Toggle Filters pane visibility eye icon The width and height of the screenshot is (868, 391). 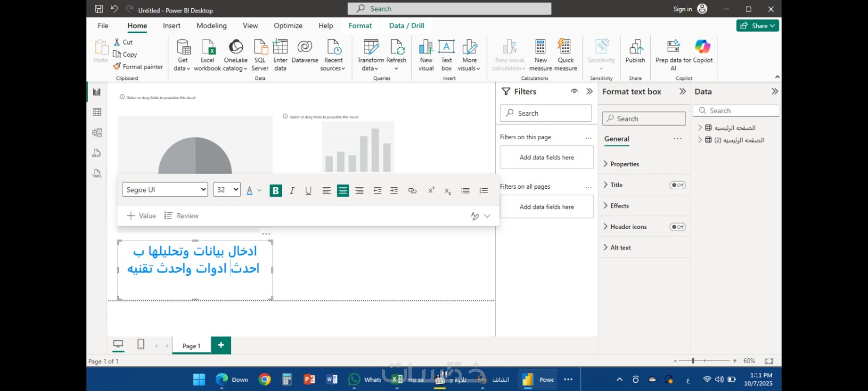click(574, 91)
